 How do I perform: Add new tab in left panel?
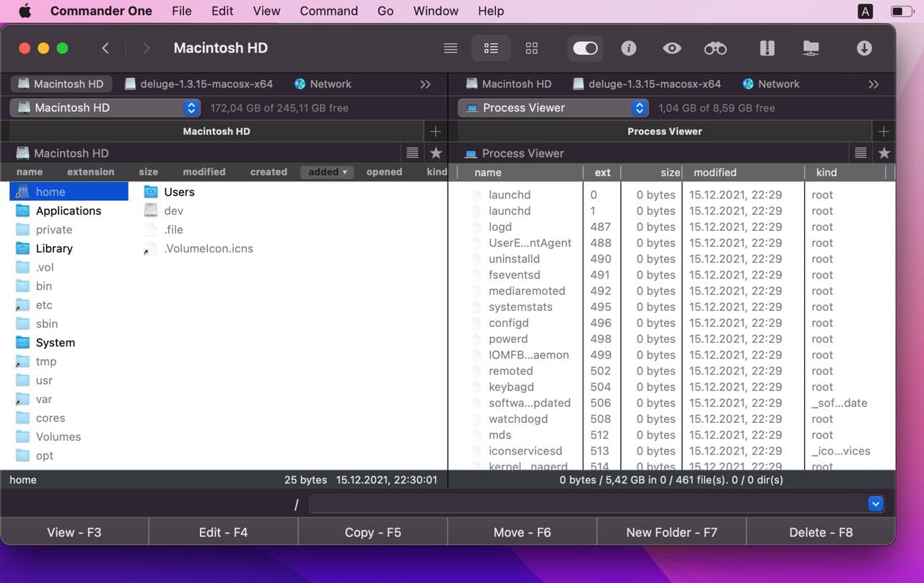[x=435, y=131]
